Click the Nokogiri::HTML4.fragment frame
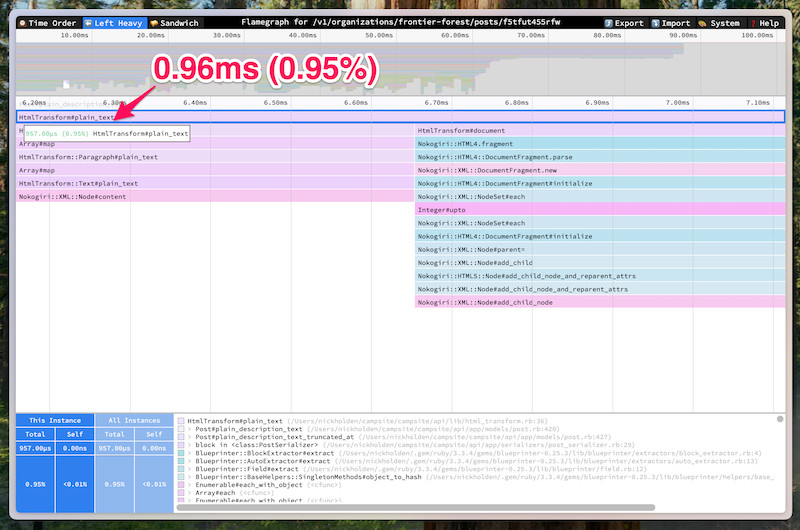800x530 pixels. (600, 144)
